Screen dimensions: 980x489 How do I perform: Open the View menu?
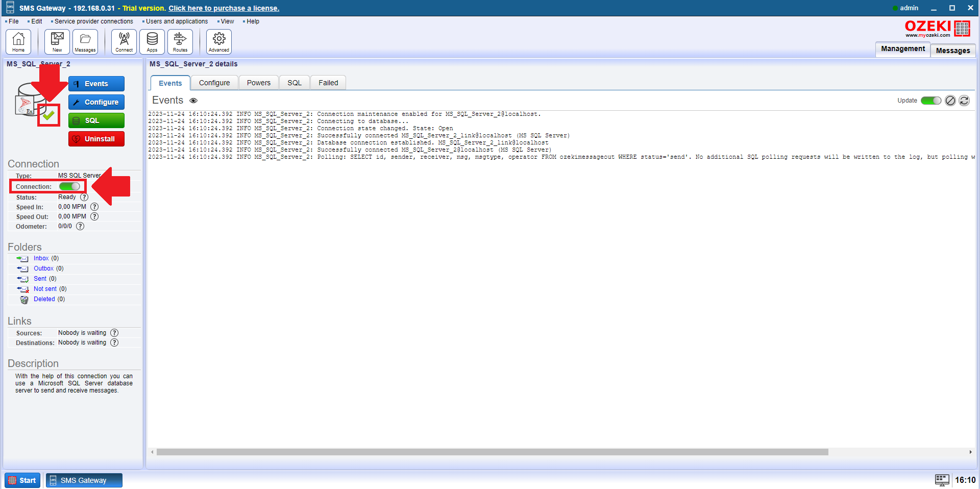click(227, 21)
